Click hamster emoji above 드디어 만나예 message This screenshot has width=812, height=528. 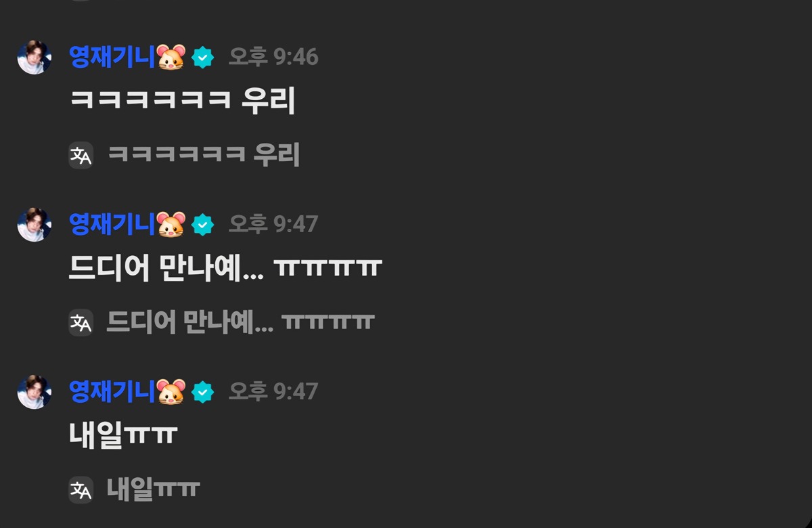(x=171, y=224)
